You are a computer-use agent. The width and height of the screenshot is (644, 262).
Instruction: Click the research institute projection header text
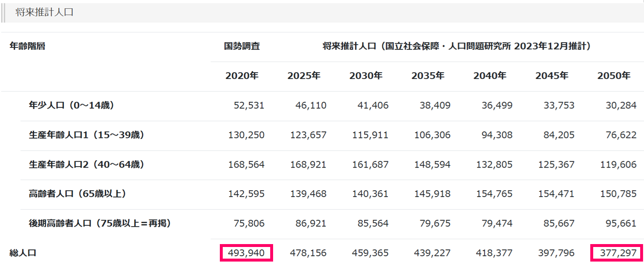coord(457,46)
